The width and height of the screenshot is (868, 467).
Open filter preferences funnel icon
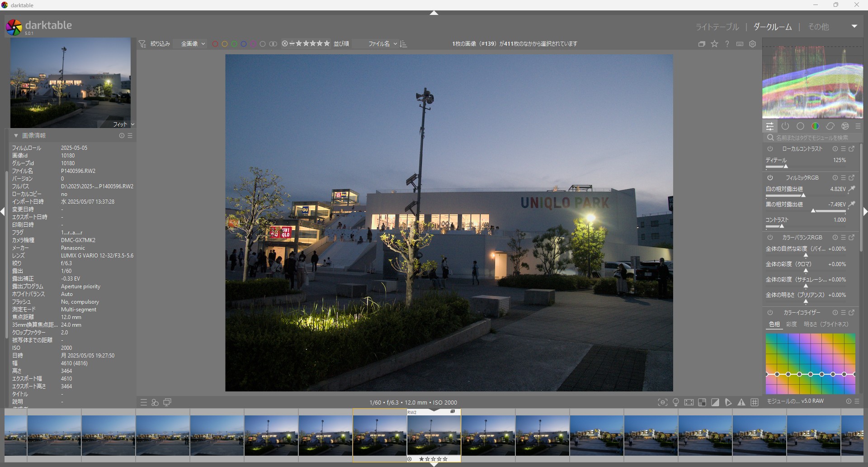coord(142,44)
